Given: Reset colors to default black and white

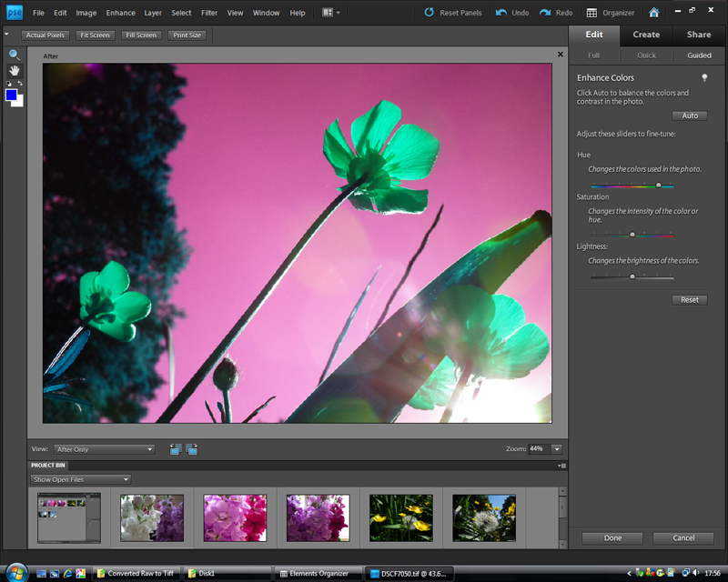Looking at the screenshot, I should [x=9, y=84].
